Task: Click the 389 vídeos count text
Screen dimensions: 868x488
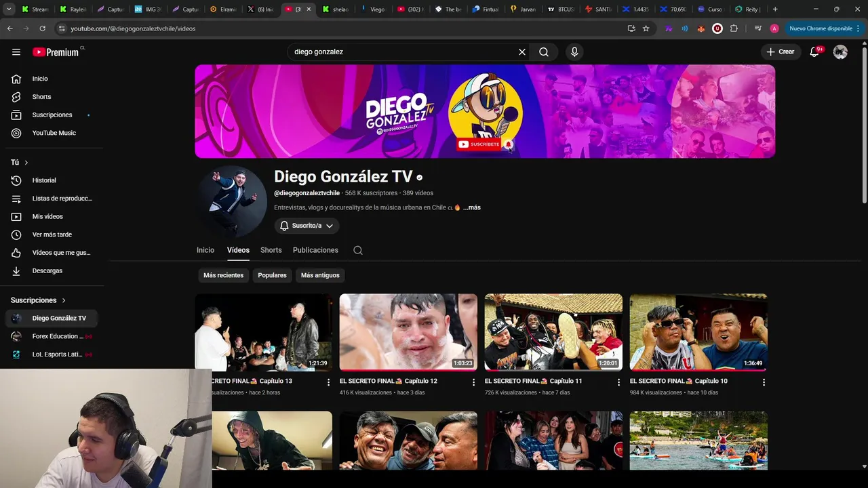Action: [x=418, y=193]
